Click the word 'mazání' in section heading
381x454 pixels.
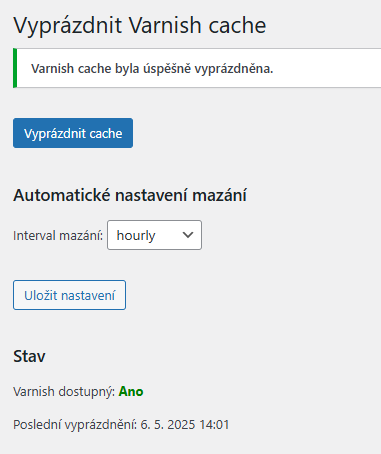[x=219, y=195]
